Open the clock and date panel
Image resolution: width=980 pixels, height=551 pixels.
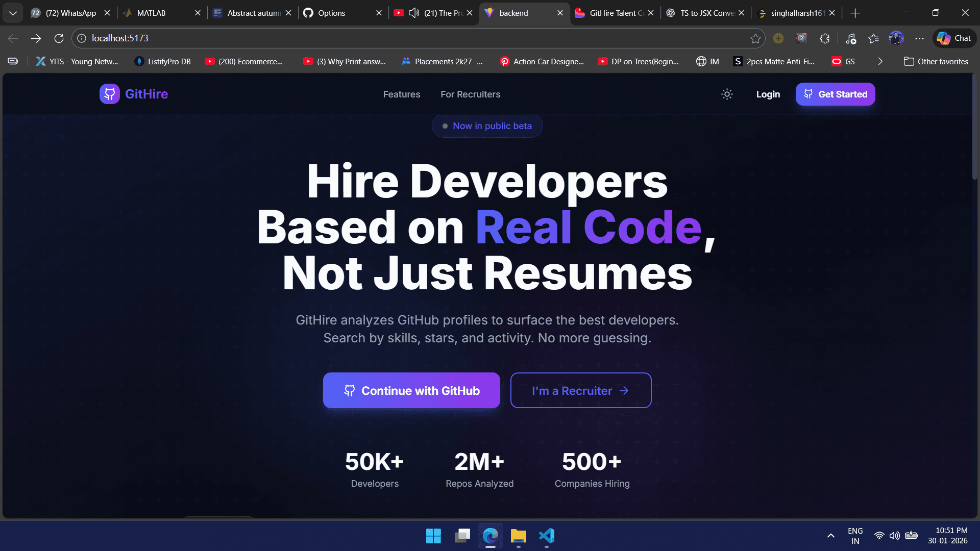948,536
